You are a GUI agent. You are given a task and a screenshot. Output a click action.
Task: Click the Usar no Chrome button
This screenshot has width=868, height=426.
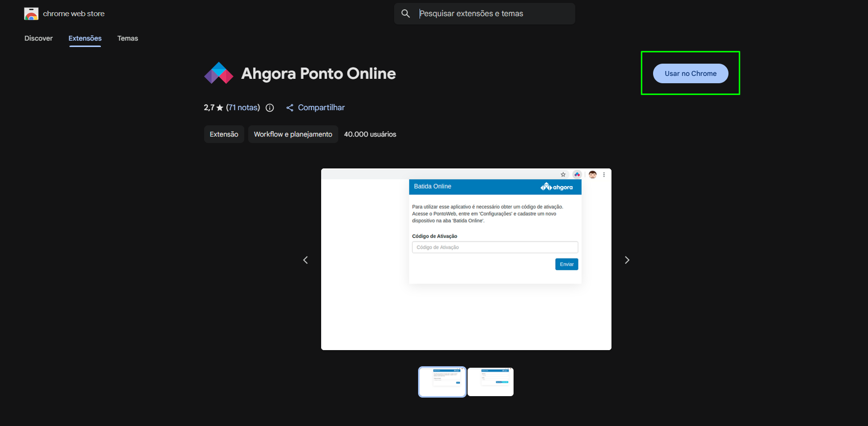[x=691, y=73]
